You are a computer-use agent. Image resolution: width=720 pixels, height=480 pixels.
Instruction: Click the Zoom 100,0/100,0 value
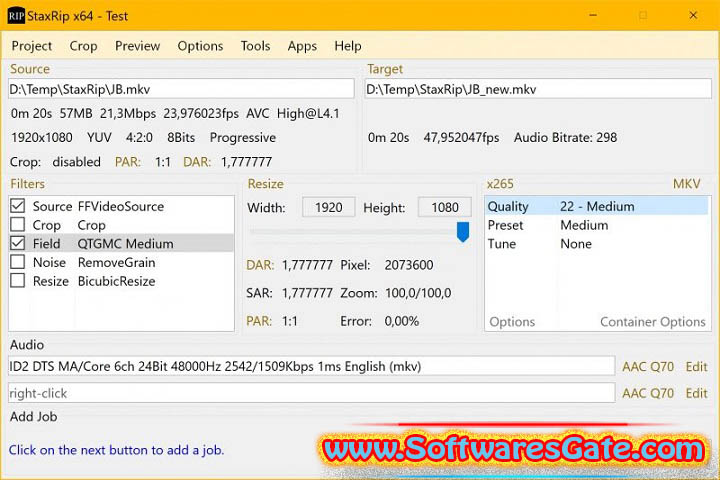pos(418,293)
